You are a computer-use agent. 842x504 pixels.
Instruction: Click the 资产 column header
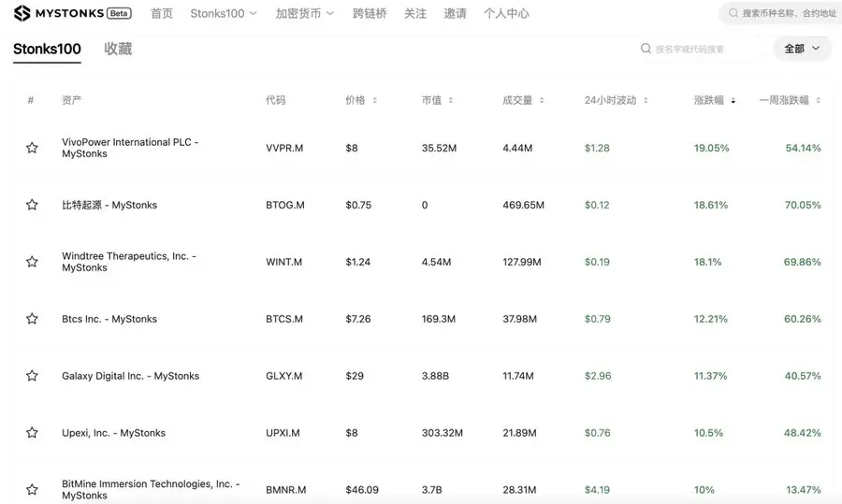(x=71, y=100)
